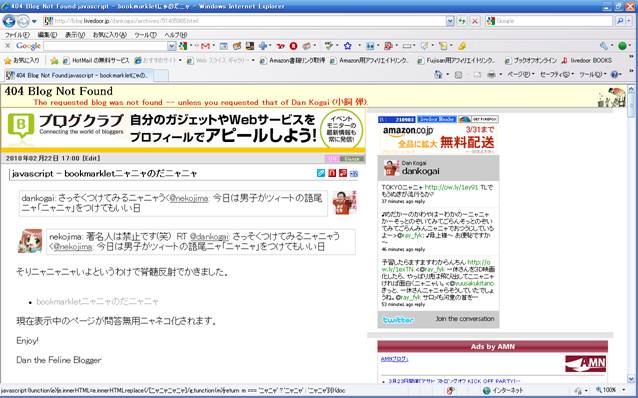This screenshot has width=638, height=398.
Task: Close the Google Toolbar with X
Action: pos(7,46)
